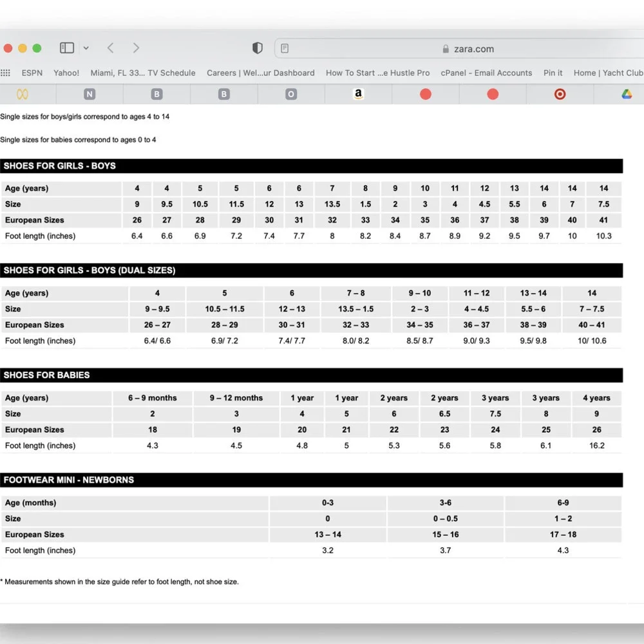Open the Home | Yacht Club bookmark

609,73
